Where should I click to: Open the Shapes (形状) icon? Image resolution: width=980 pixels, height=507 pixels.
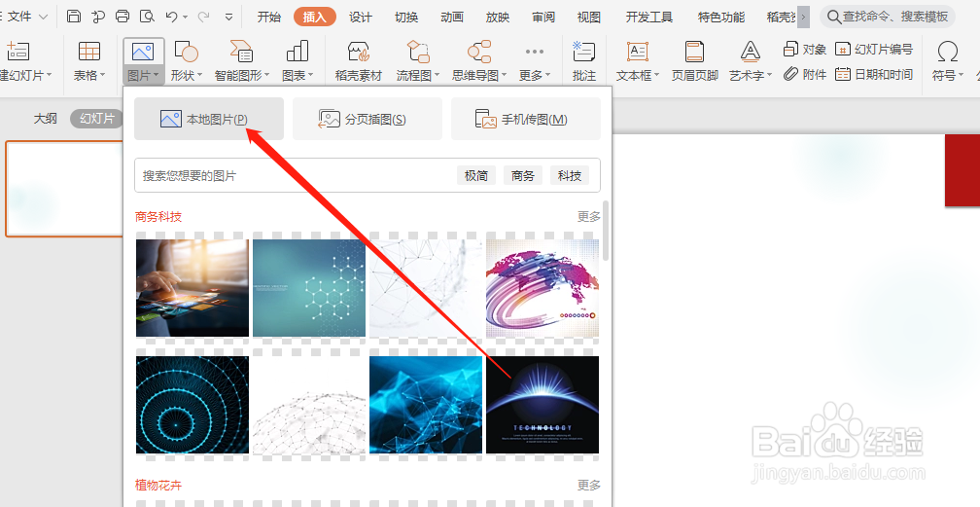pos(187,52)
